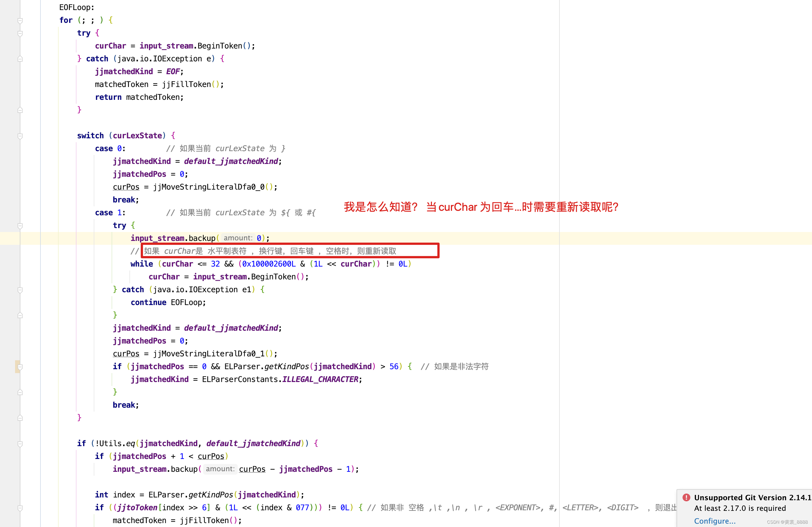
Task: Click the ILLEGAL_CHARACTER constant
Action: (320, 379)
